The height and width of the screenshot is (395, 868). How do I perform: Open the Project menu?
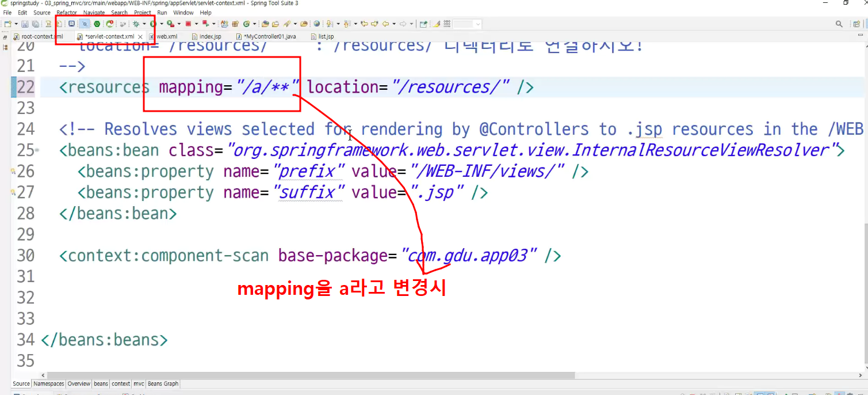point(143,13)
